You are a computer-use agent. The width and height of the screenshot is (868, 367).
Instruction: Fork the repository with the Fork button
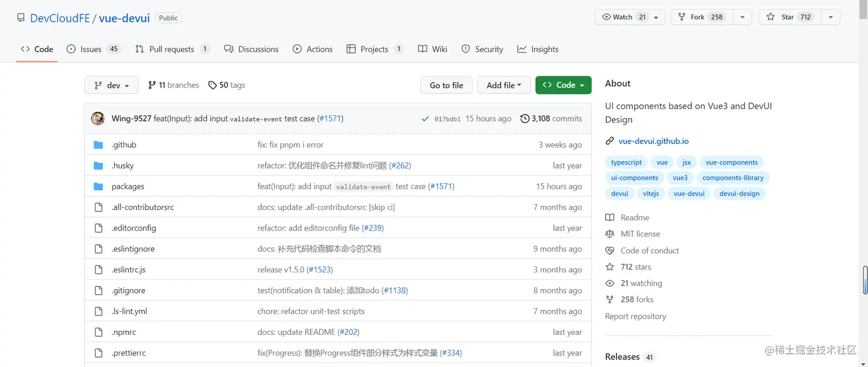[702, 17]
